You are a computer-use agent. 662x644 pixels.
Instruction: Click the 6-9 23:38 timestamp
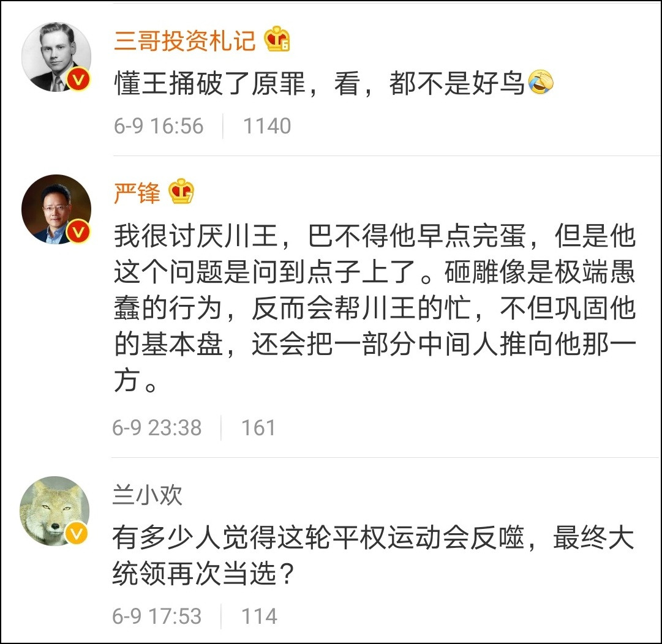tap(157, 427)
